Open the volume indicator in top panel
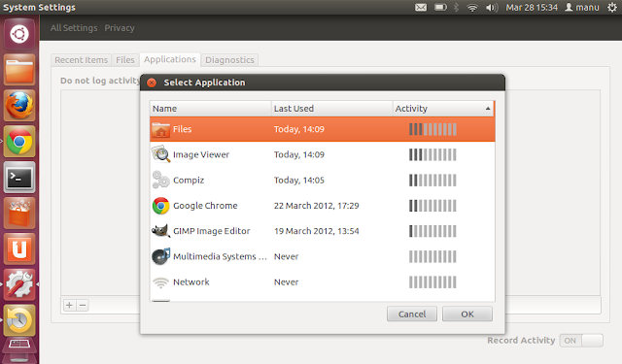 pyautogui.click(x=492, y=7)
